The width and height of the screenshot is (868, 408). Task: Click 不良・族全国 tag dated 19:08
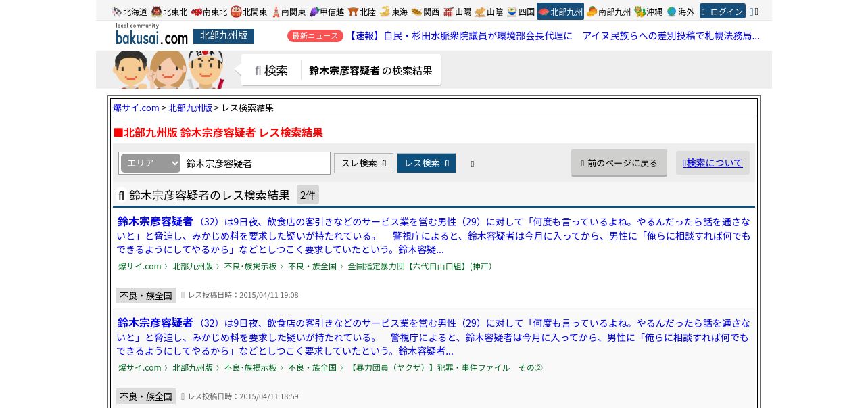146,295
